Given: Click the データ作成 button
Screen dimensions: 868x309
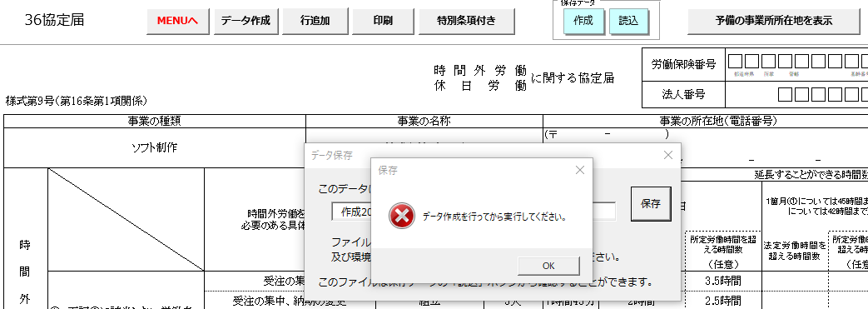Looking at the screenshot, I should (246, 21).
